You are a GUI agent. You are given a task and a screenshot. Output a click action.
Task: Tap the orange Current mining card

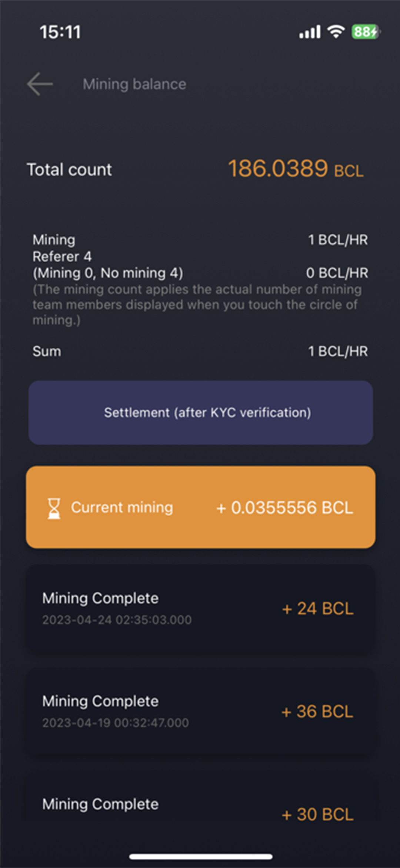click(x=200, y=507)
